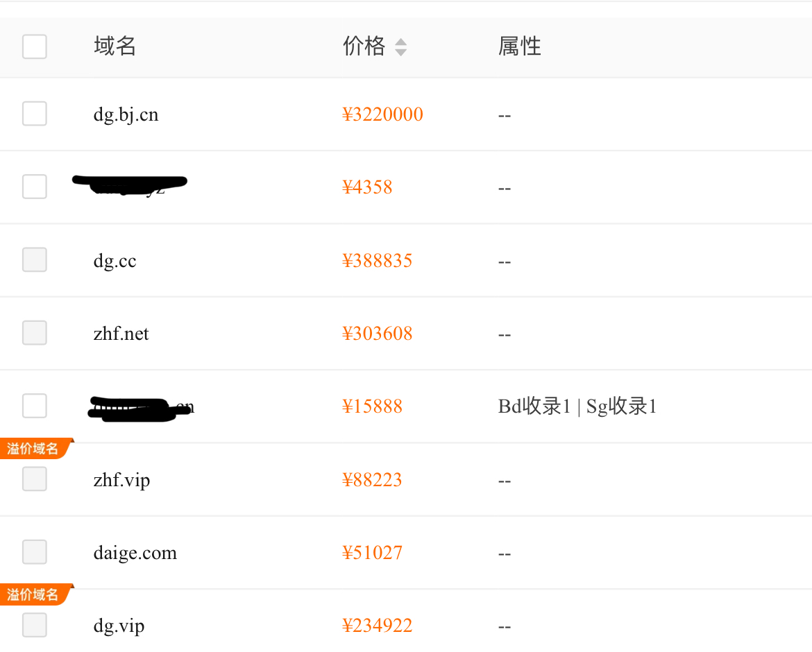Click the Bd收录1 | Sg收录1 attribute text
The height and width of the screenshot is (652, 812).
pyautogui.click(x=577, y=406)
